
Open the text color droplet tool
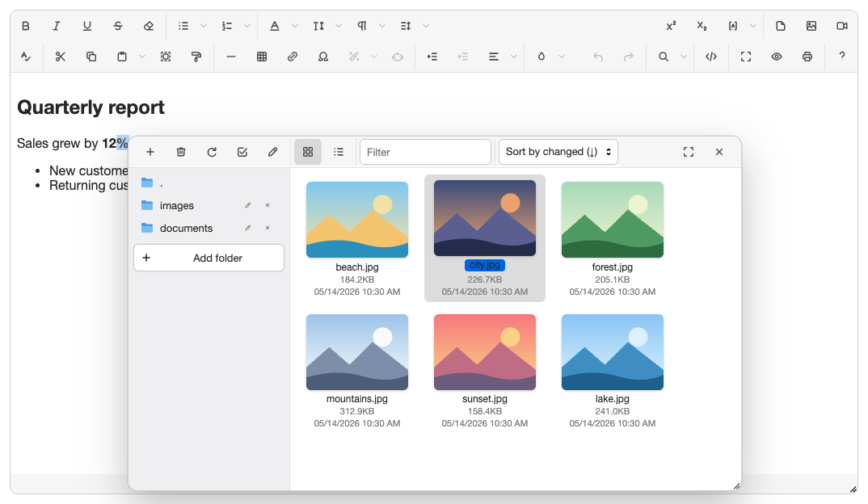pyautogui.click(x=541, y=57)
